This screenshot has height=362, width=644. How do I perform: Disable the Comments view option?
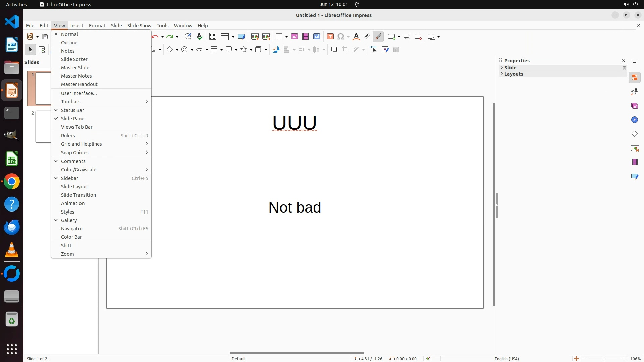click(73, 161)
